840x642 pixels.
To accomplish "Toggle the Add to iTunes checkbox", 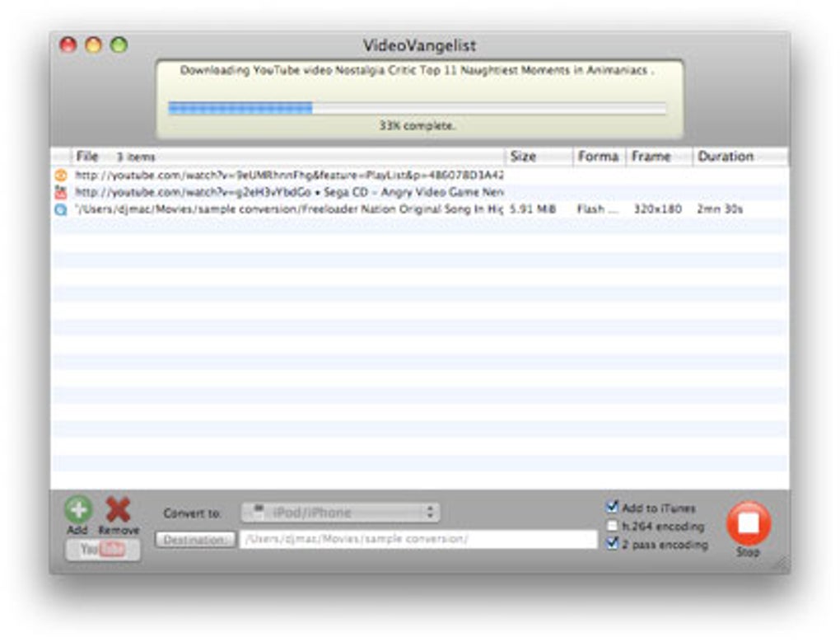I will 612,506.
